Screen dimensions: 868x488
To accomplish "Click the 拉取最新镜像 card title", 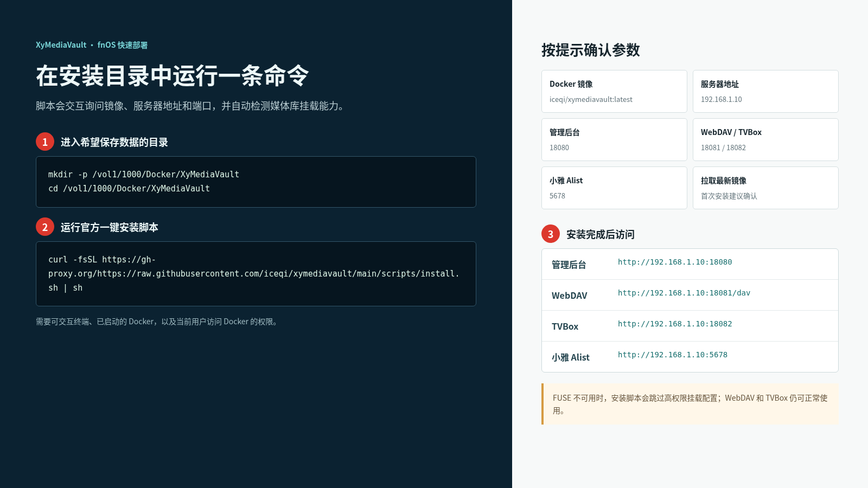I will (x=724, y=181).
